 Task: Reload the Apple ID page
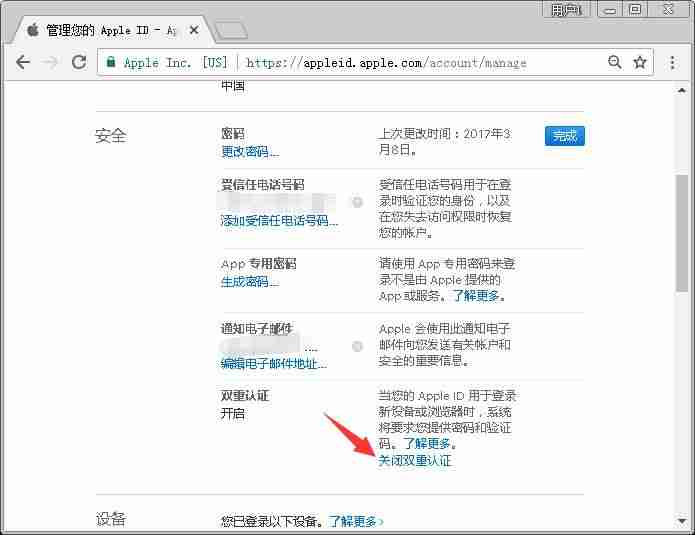click(x=79, y=62)
